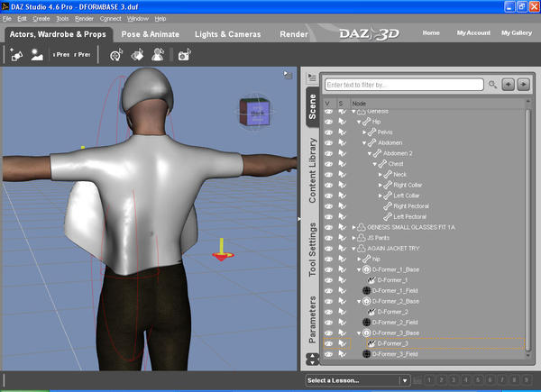Click the AGAIN JACKET TRY figure icon
This screenshot has height=392, width=541.
pyautogui.click(x=362, y=249)
